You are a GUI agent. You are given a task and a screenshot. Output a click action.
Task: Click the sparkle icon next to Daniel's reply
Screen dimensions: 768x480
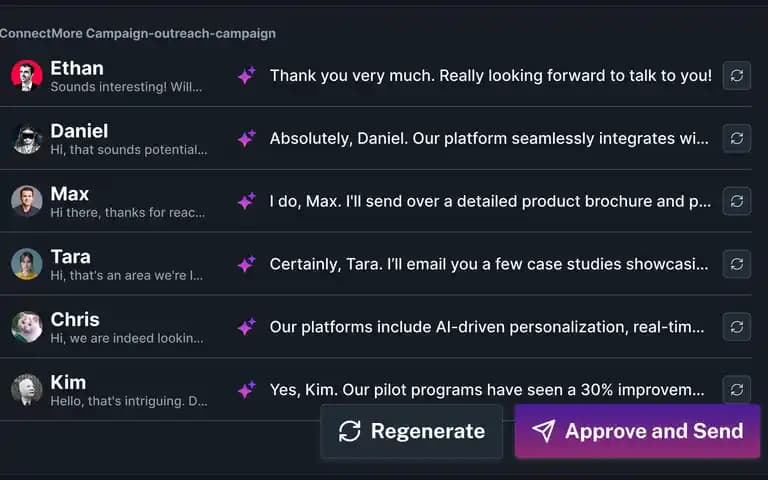[246, 138]
